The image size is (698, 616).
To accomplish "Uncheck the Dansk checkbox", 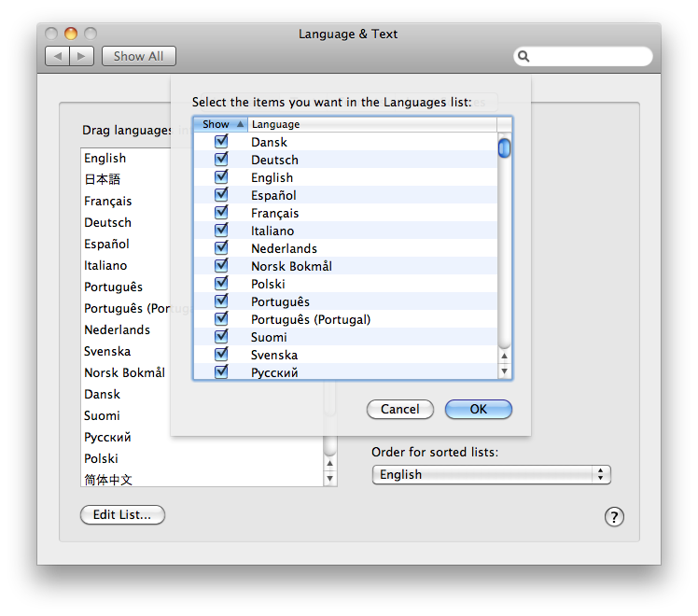I will point(221,142).
